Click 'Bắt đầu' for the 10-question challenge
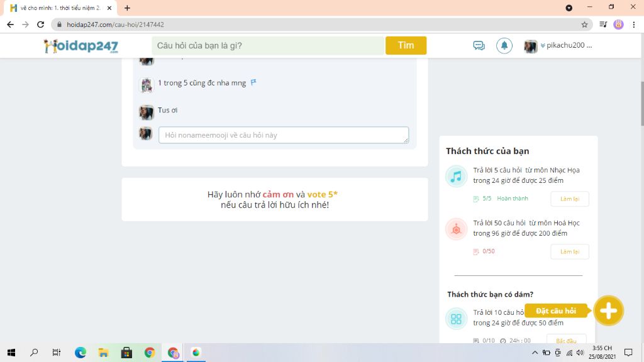The width and height of the screenshot is (644, 362). (566, 340)
